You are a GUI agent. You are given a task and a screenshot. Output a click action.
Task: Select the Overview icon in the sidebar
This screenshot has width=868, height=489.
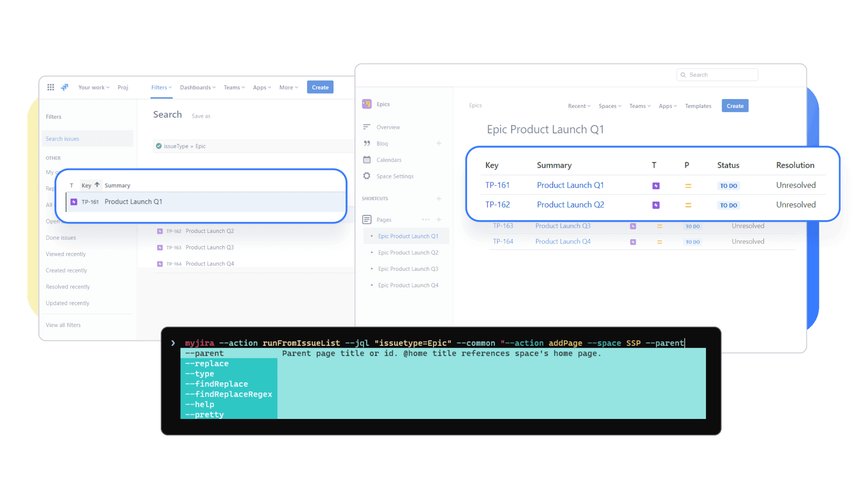[367, 127]
